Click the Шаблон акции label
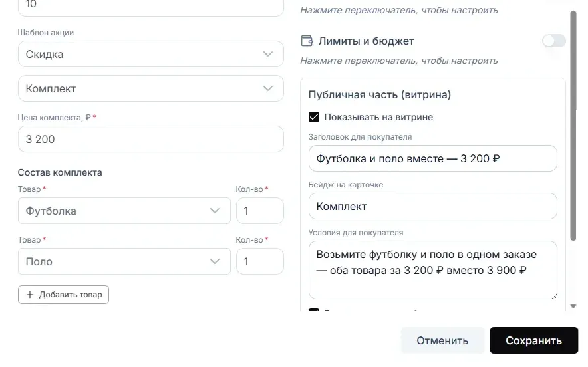Image resolution: width=588 pixels, height=367 pixels. click(46, 33)
